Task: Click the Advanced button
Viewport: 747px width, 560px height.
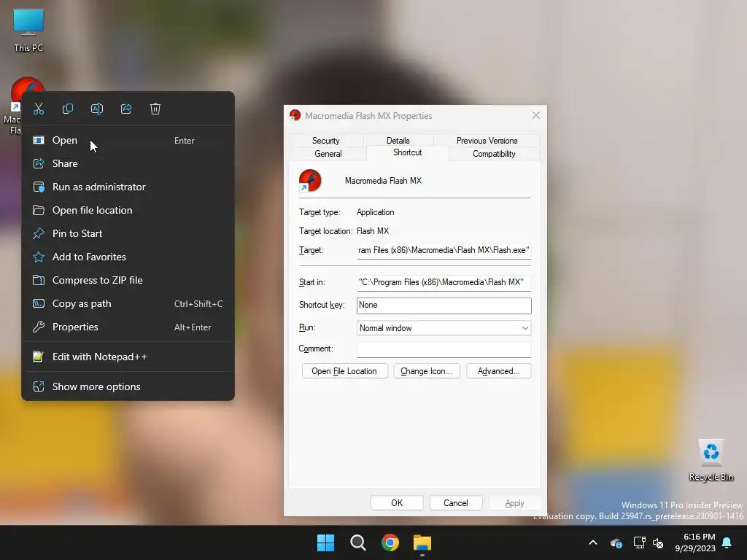Action: 498,371
